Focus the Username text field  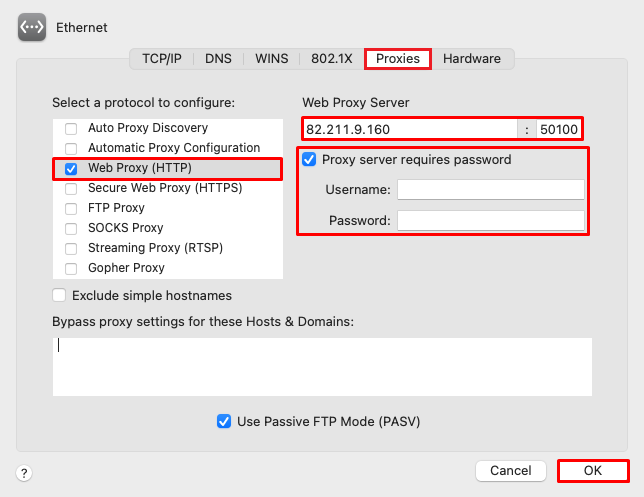[x=491, y=190]
